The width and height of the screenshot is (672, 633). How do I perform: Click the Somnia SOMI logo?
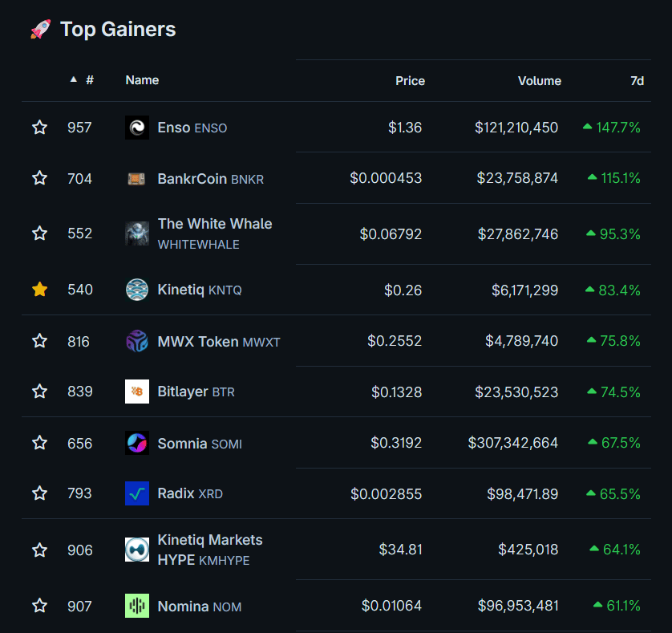coord(137,443)
